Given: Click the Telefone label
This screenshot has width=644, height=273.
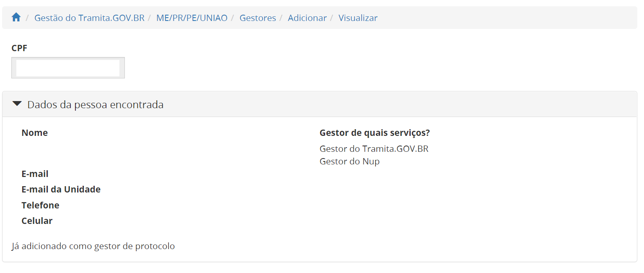Looking at the screenshot, I should pyautogui.click(x=40, y=205).
